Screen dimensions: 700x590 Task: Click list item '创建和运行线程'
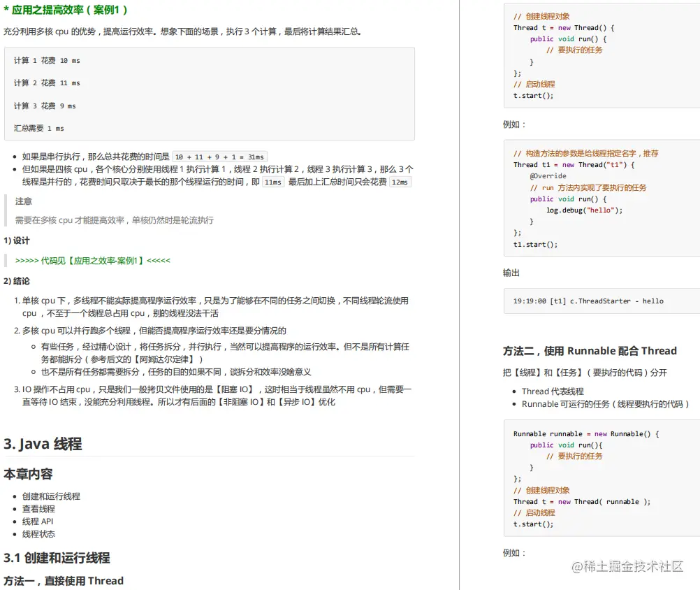51,496
